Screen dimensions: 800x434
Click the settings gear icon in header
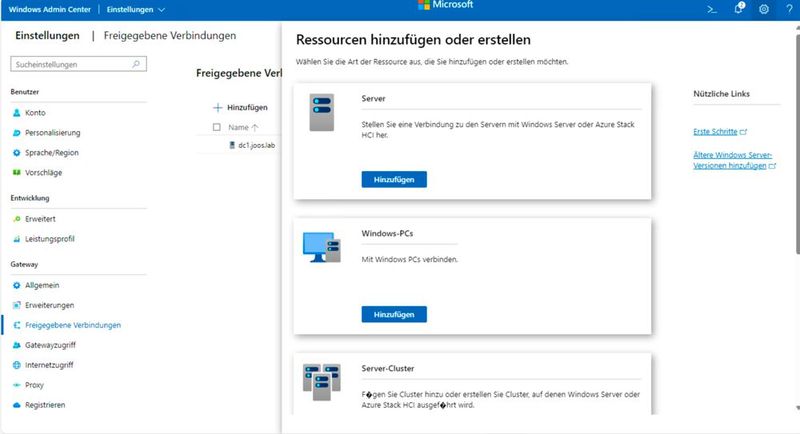point(764,9)
